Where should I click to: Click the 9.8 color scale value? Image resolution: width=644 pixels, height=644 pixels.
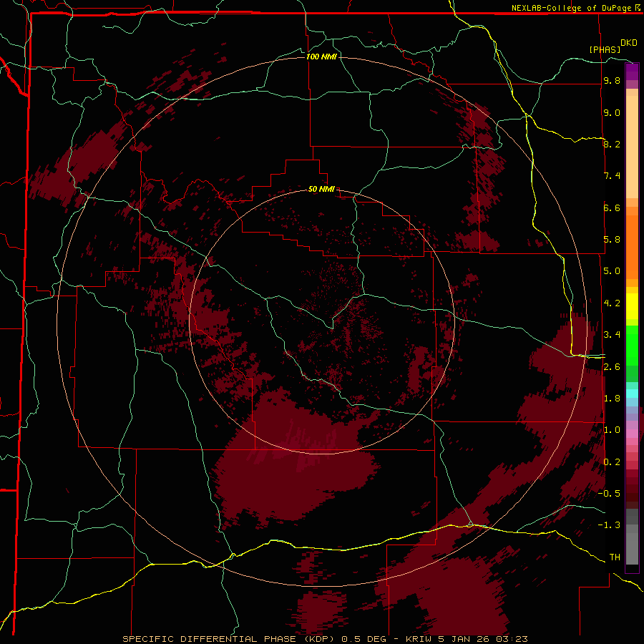[612, 80]
